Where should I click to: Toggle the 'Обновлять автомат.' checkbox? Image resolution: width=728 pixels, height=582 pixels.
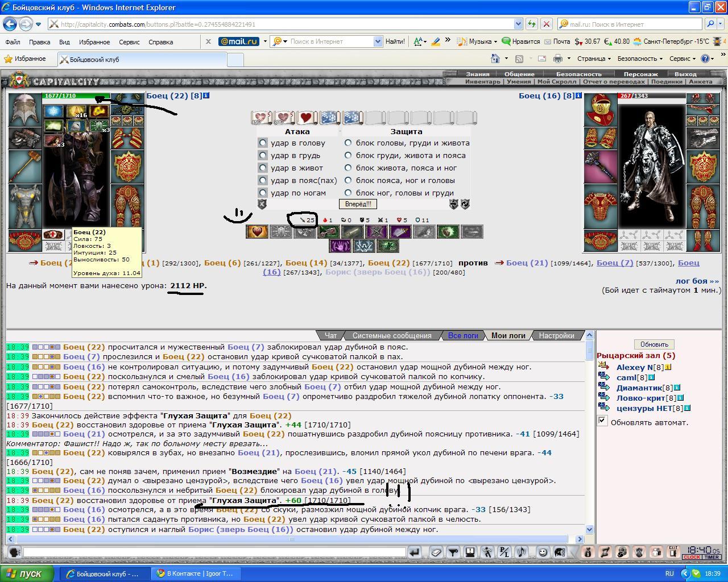[602, 421]
